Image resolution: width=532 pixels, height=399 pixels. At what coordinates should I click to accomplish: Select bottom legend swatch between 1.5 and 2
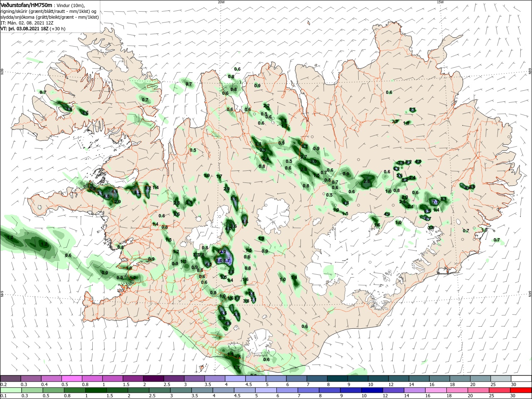coord(117,390)
